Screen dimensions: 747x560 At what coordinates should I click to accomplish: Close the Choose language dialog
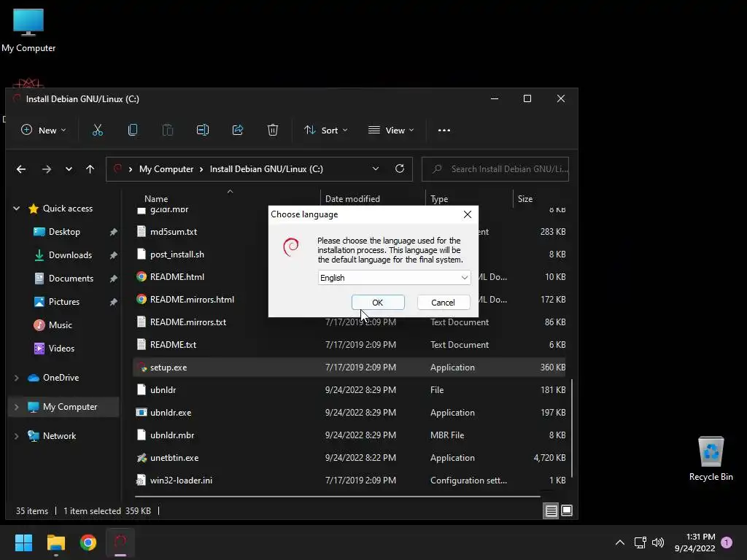(468, 214)
